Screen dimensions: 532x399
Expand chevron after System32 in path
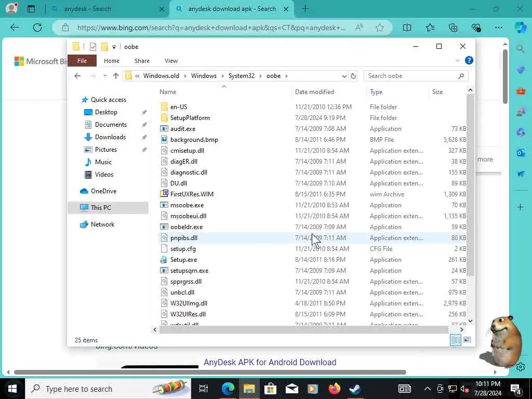(261, 76)
